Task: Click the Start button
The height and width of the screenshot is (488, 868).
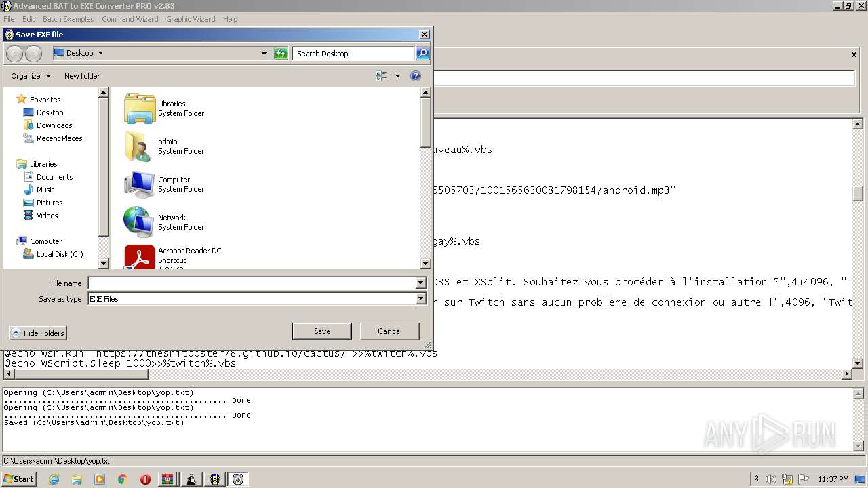Action: (x=18, y=479)
